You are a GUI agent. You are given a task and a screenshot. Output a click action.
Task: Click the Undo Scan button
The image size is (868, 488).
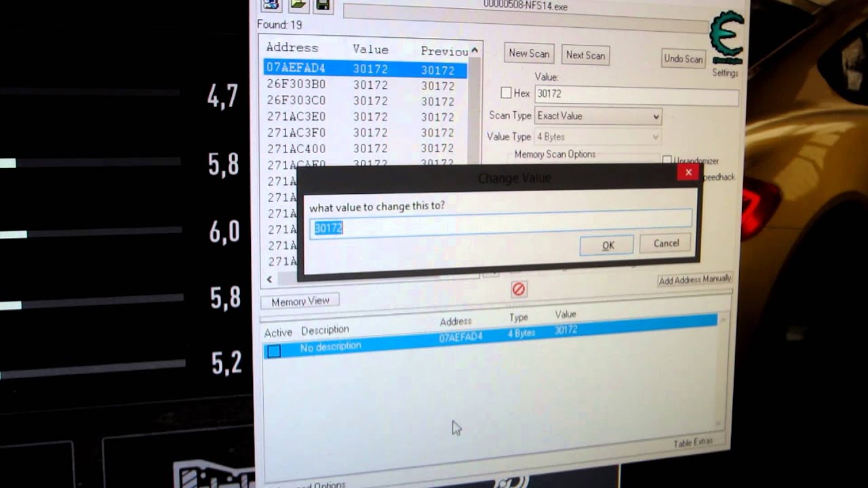pos(683,59)
